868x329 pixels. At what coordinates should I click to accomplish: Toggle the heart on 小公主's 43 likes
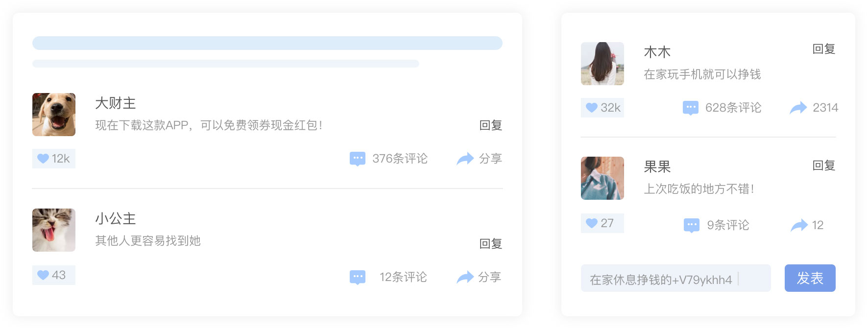click(43, 275)
